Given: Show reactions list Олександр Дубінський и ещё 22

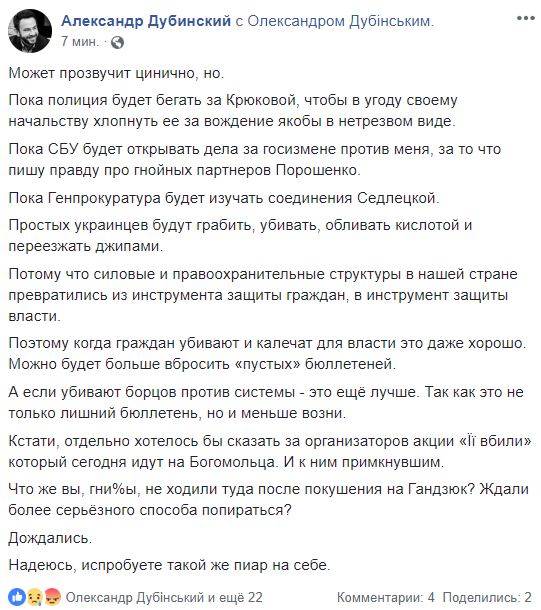Looking at the screenshot, I should pos(164,597).
